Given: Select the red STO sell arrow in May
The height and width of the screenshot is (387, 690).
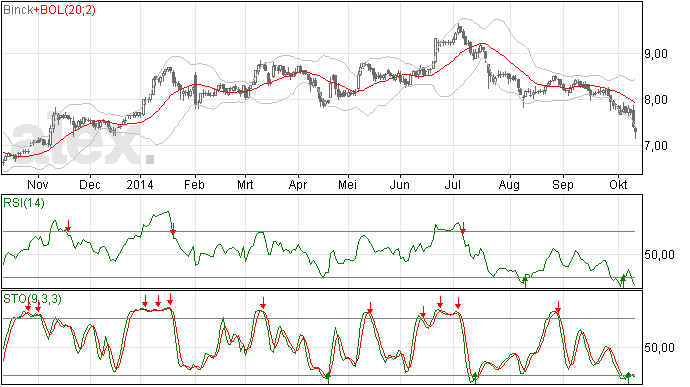Looking at the screenshot, I should click(371, 308).
